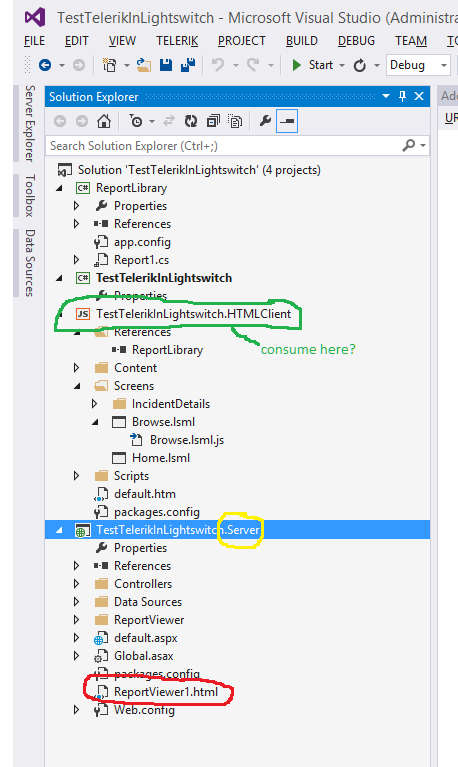This screenshot has height=767, width=458.
Task: Expand the Report1.cs node
Action: (77, 260)
